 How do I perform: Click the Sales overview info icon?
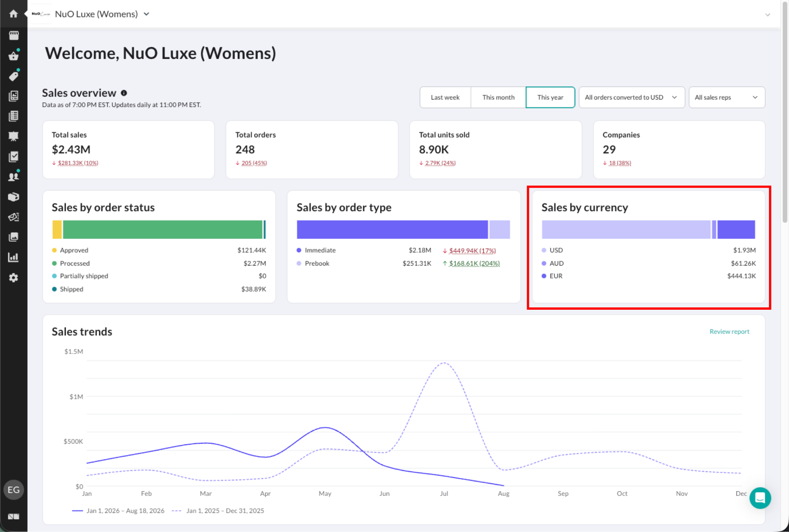[124, 93]
